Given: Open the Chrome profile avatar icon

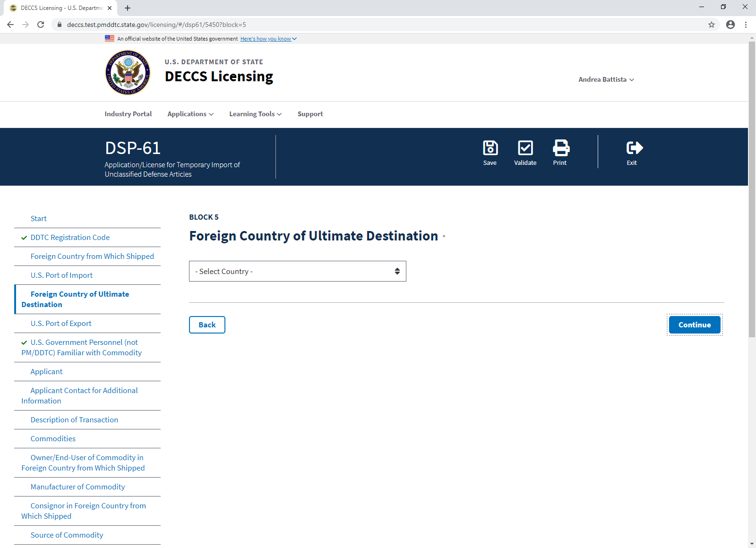Looking at the screenshot, I should pos(730,25).
